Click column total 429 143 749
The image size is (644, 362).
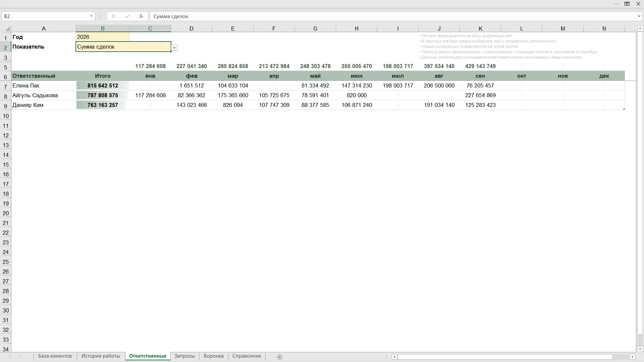pyautogui.click(x=480, y=66)
